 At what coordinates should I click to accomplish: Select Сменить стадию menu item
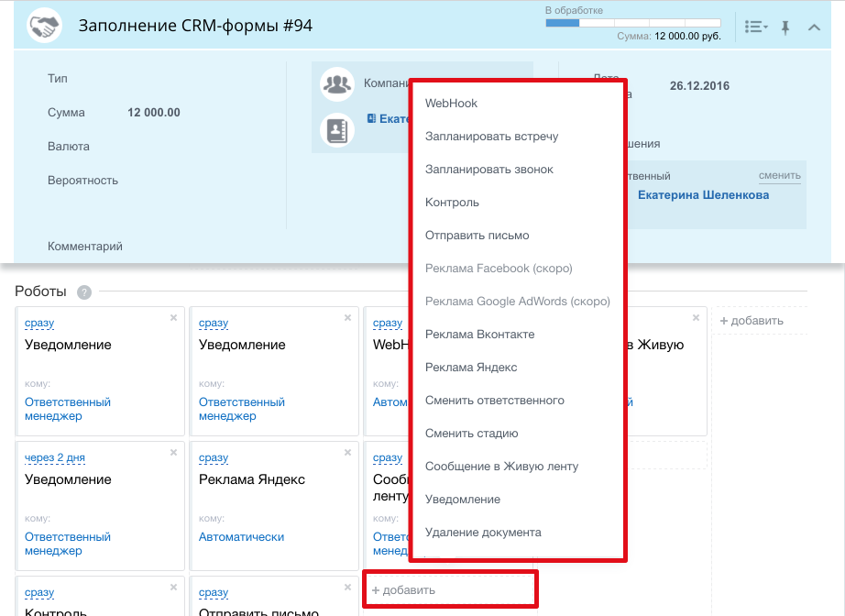point(472,434)
